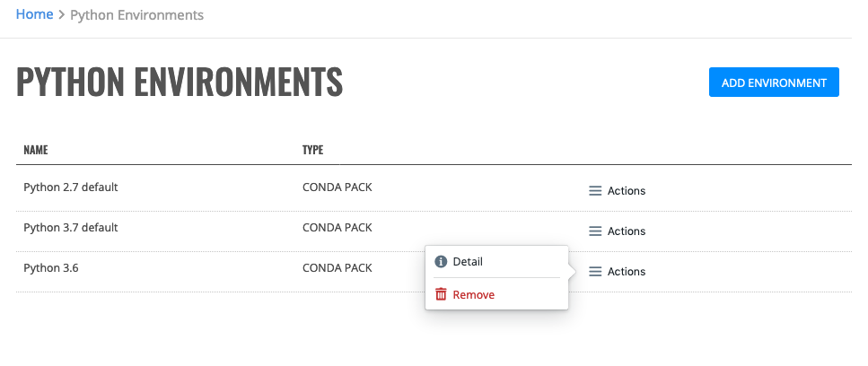The width and height of the screenshot is (868, 366).
Task: Click the hamburger icon for Python 3.6
Action: (x=594, y=272)
